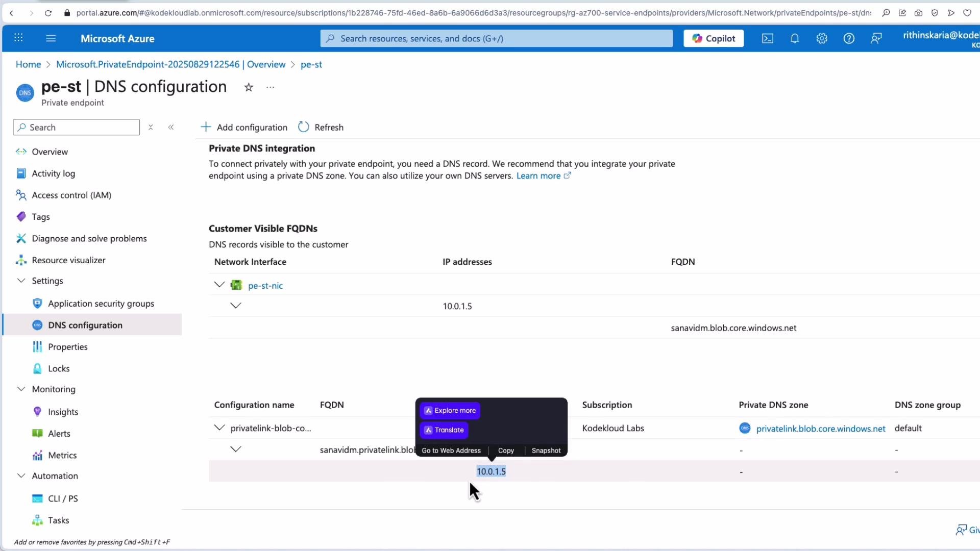The height and width of the screenshot is (551, 980).
Task: Collapse the Monitoring section
Action: 21,389
